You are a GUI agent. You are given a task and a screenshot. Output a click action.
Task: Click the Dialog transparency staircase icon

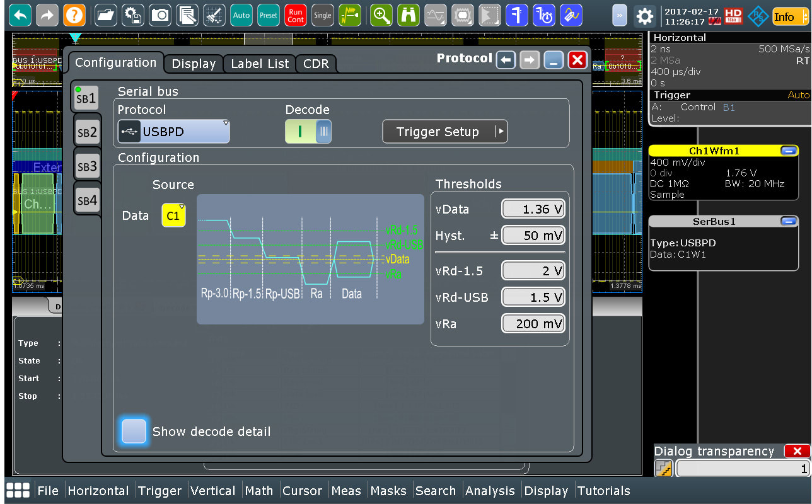point(663,468)
